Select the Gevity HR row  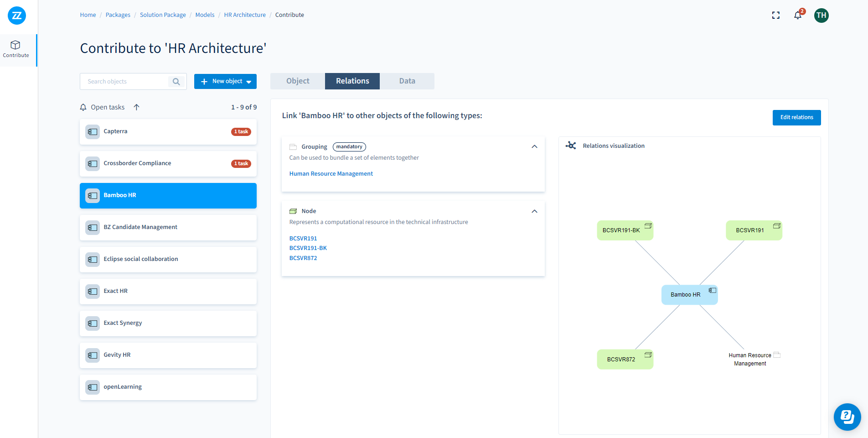pos(168,355)
